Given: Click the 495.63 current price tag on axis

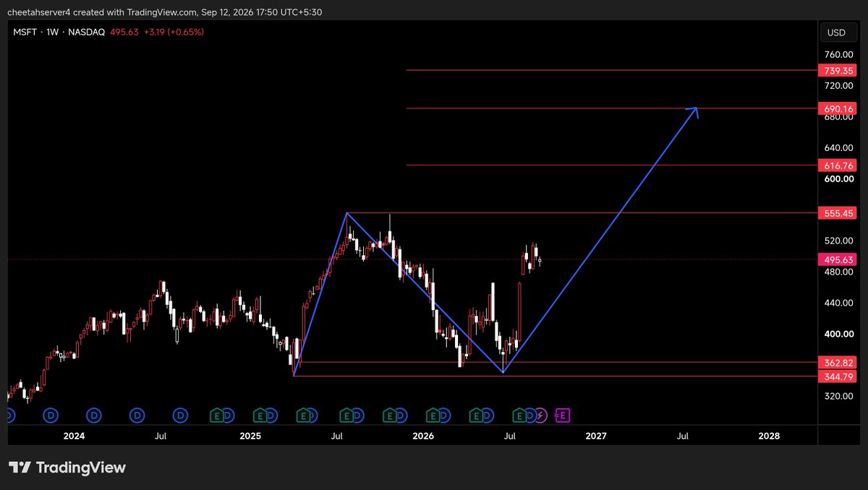Looking at the screenshot, I should pos(839,259).
